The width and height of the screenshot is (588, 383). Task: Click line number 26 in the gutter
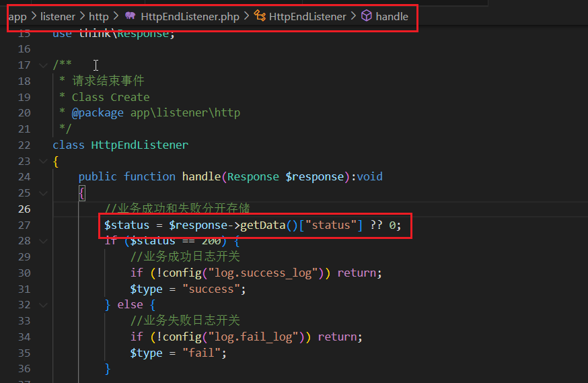pyautogui.click(x=24, y=209)
